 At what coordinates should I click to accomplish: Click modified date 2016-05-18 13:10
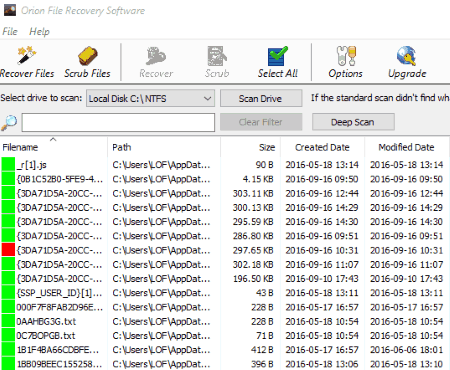click(406, 364)
